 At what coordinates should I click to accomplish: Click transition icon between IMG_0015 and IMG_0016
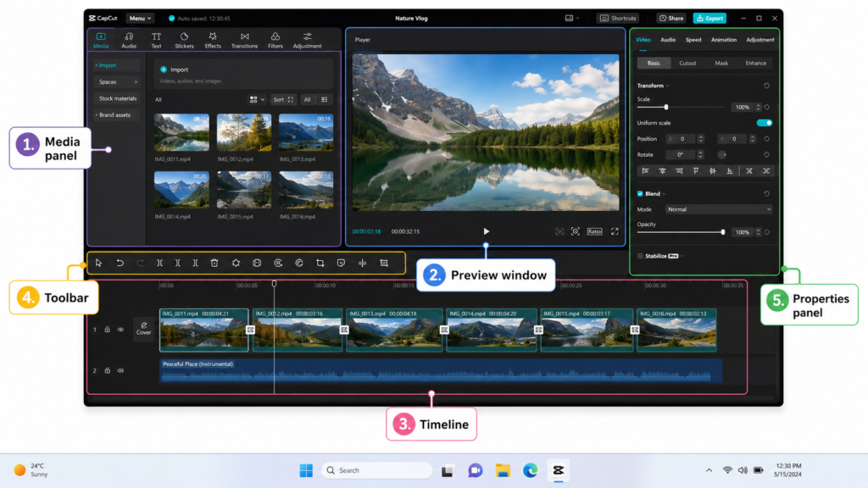[x=635, y=330]
